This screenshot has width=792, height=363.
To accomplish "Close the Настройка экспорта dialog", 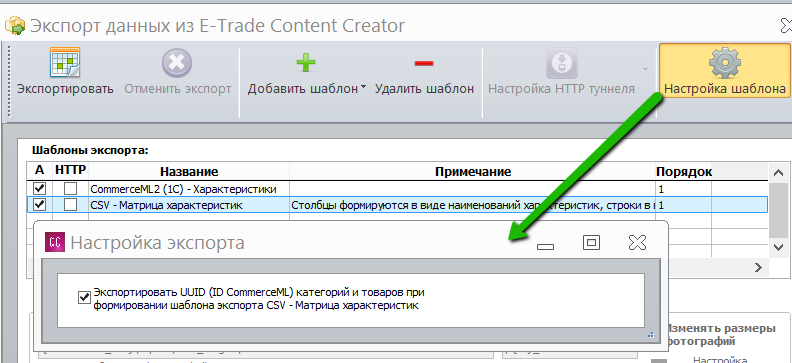I will (637, 242).
